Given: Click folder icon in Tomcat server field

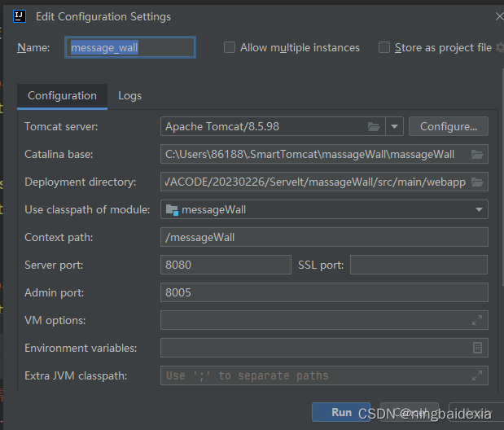Looking at the screenshot, I should (374, 127).
